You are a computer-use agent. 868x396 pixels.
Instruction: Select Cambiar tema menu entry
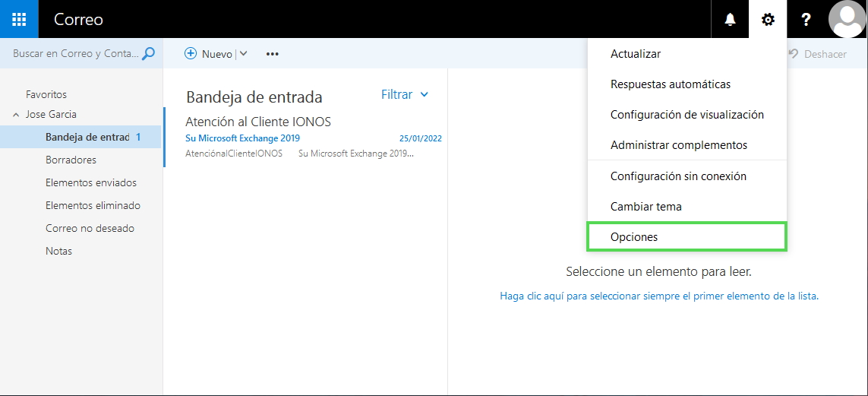(x=645, y=207)
